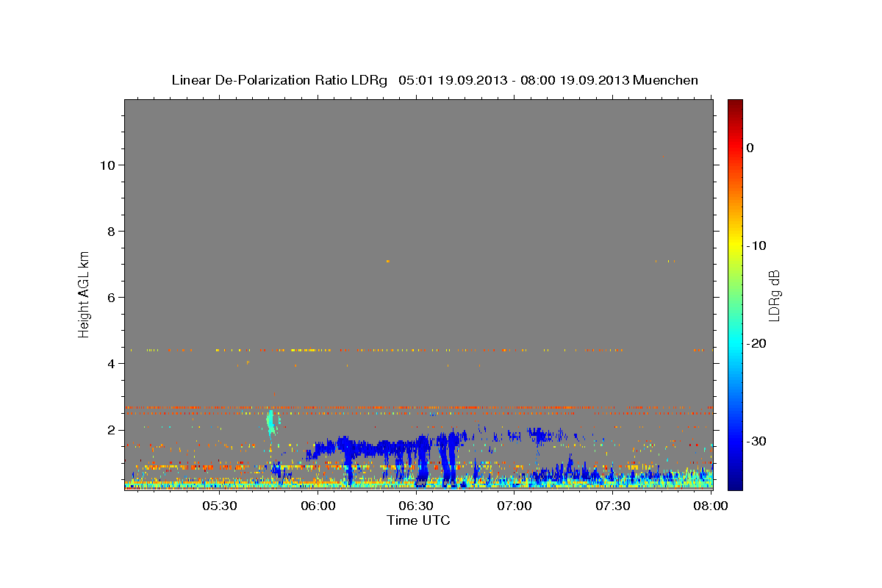Screen dimensions: 882x588
Task: Click the 'LDRg dB' colorbar label
Action: pos(773,295)
